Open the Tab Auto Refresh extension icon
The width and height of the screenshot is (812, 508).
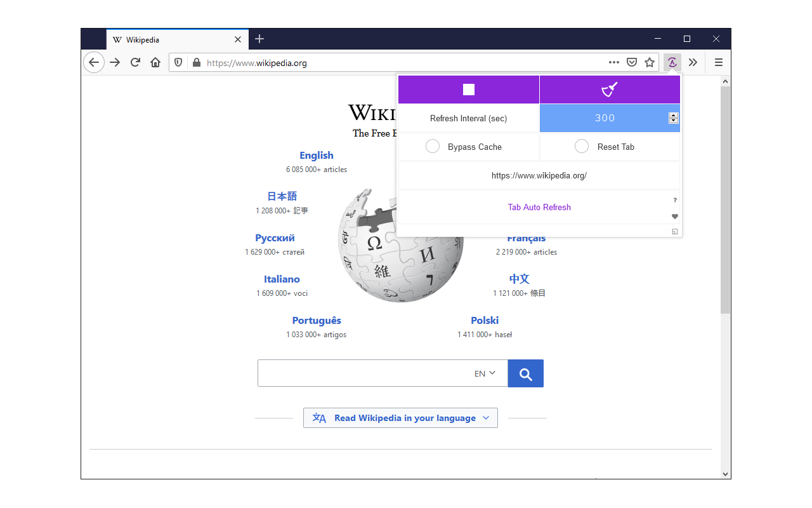tap(672, 62)
